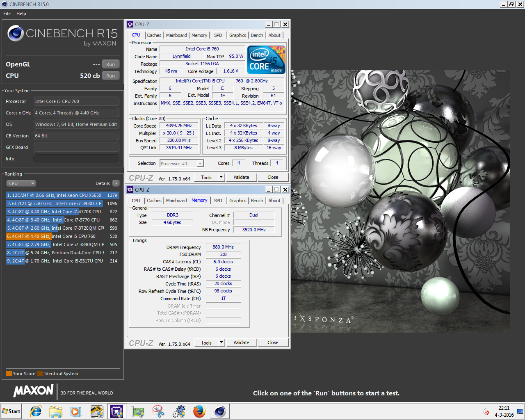Select Caches tab in top CPU-Z
The image size is (525, 420).
(154, 35)
